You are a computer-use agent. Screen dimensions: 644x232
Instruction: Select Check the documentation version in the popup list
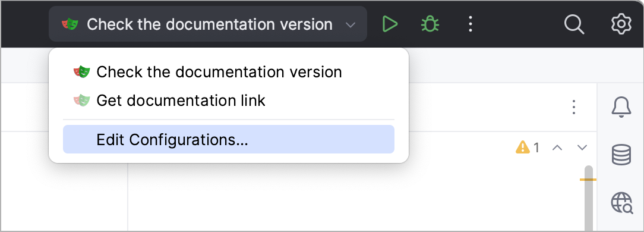(228, 72)
